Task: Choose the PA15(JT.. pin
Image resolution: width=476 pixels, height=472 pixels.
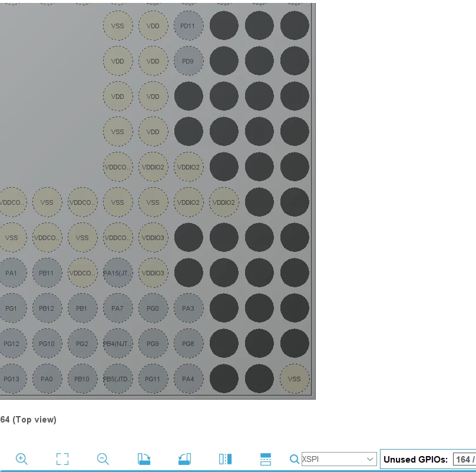Action: [117, 272]
